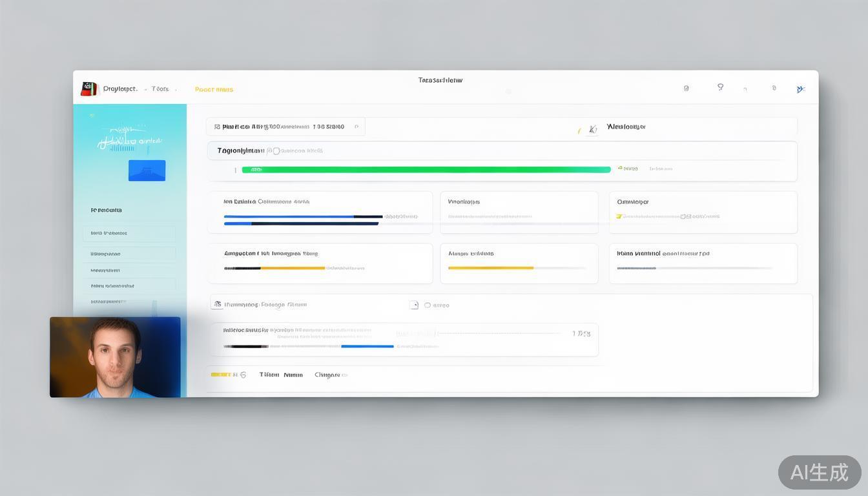The image size is (868, 496).
Task: Click the small icon at first toolbar field start
Action: point(217,127)
